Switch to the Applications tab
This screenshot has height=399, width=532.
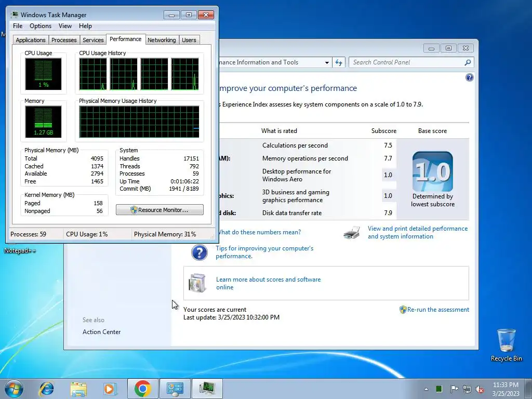31,40
